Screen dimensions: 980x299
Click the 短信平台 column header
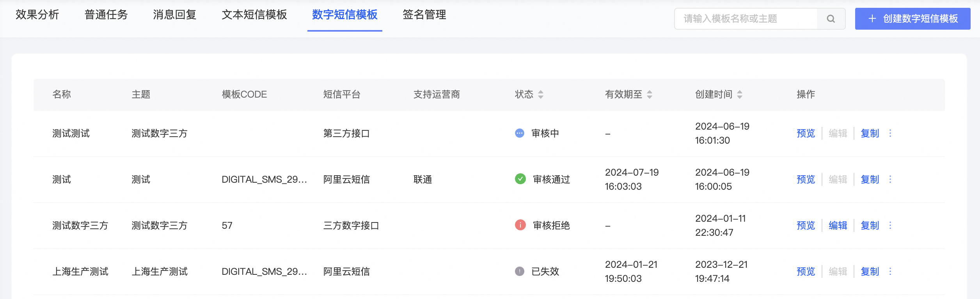point(342,94)
